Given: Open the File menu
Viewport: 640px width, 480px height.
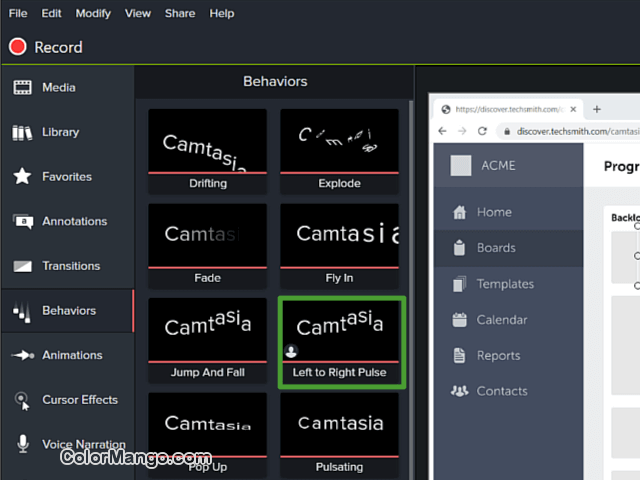Looking at the screenshot, I should coord(18,13).
